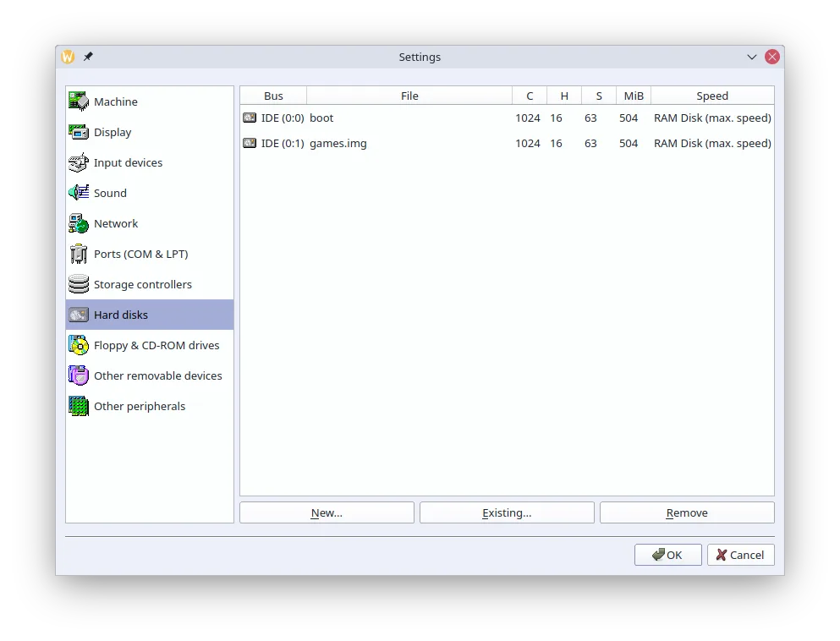840x641 pixels.
Task: Go to Other removable devices page
Action: 150,375
